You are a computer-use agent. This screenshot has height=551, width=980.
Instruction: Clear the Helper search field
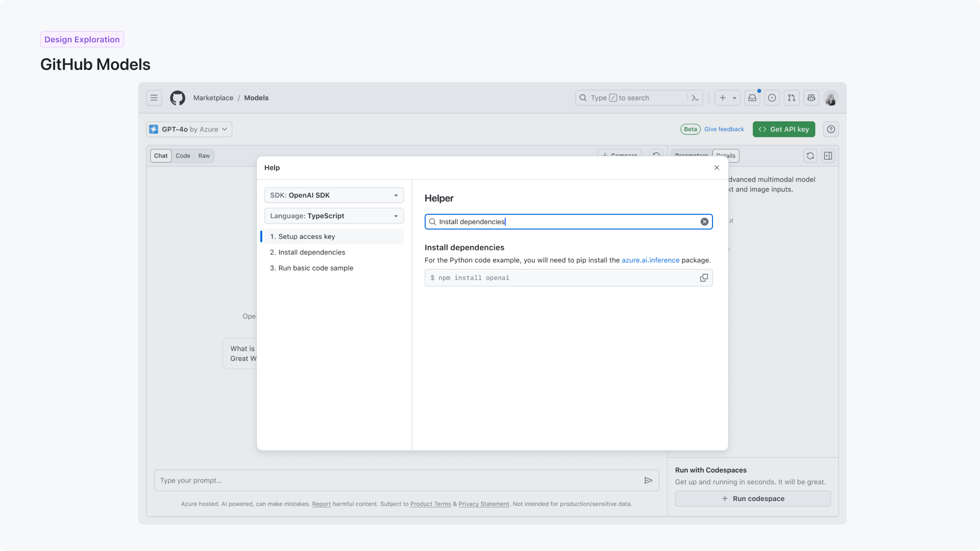(705, 221)
